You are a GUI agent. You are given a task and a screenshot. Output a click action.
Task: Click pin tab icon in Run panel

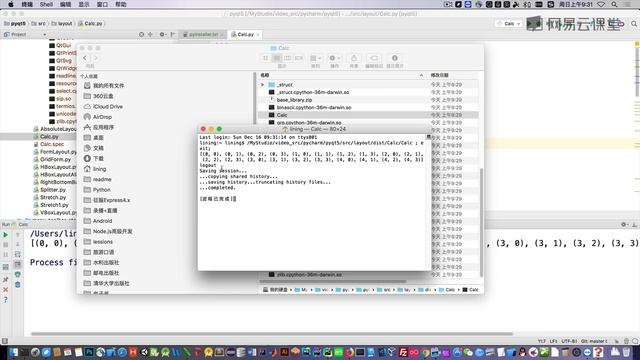coord(6,280)
